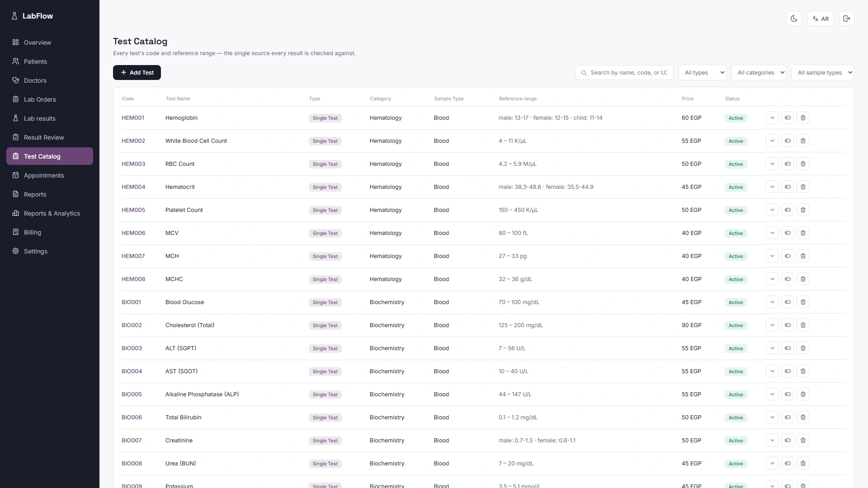Toggle active status of Cholesterol (Total) test
The width and height of the screenshot is (868, 488).
(x=788, y=325)
